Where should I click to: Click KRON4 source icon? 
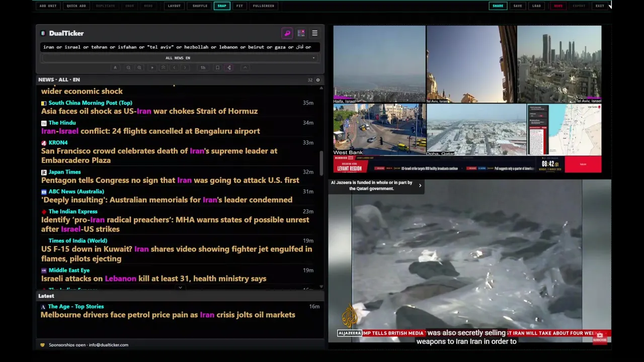click(x=44, y=143)
